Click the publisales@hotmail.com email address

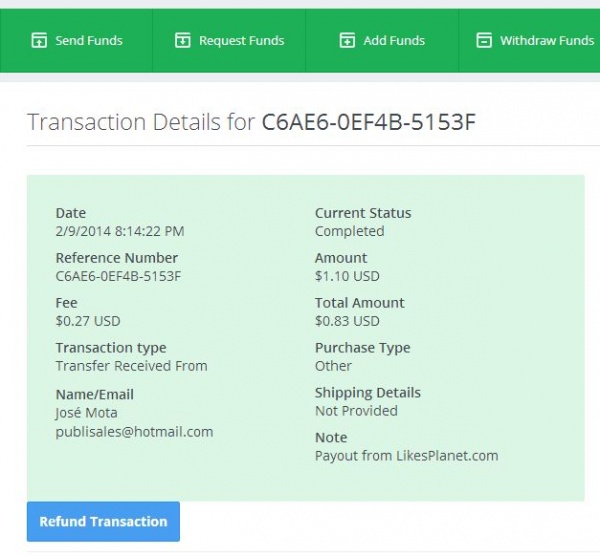pyautogui.click(x=134, y=432)
